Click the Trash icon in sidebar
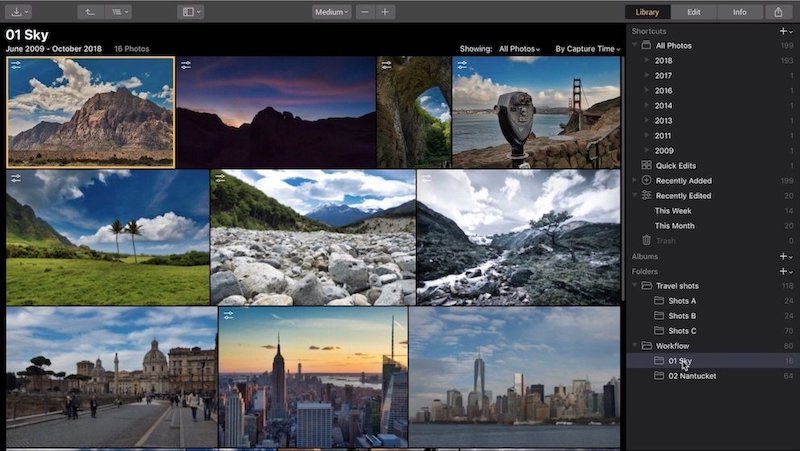The height and width of the screenshot is (451, 800). (x=647, y=240)
